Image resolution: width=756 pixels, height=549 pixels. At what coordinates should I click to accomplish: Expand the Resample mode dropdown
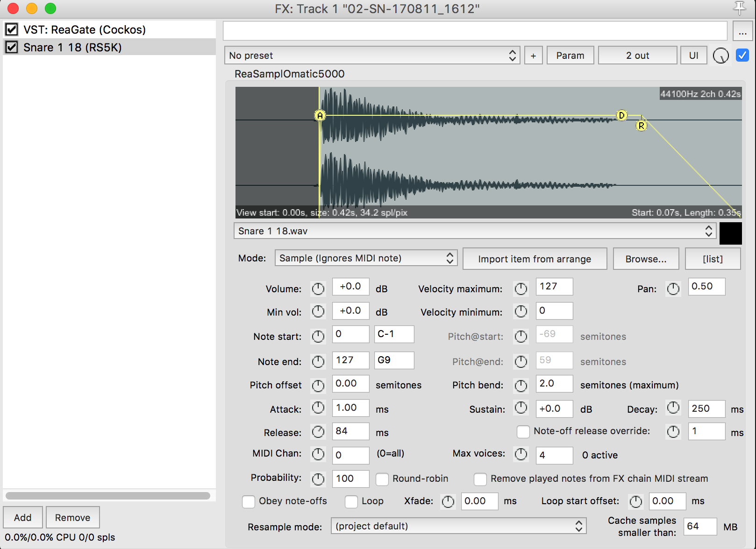point(458,526)
